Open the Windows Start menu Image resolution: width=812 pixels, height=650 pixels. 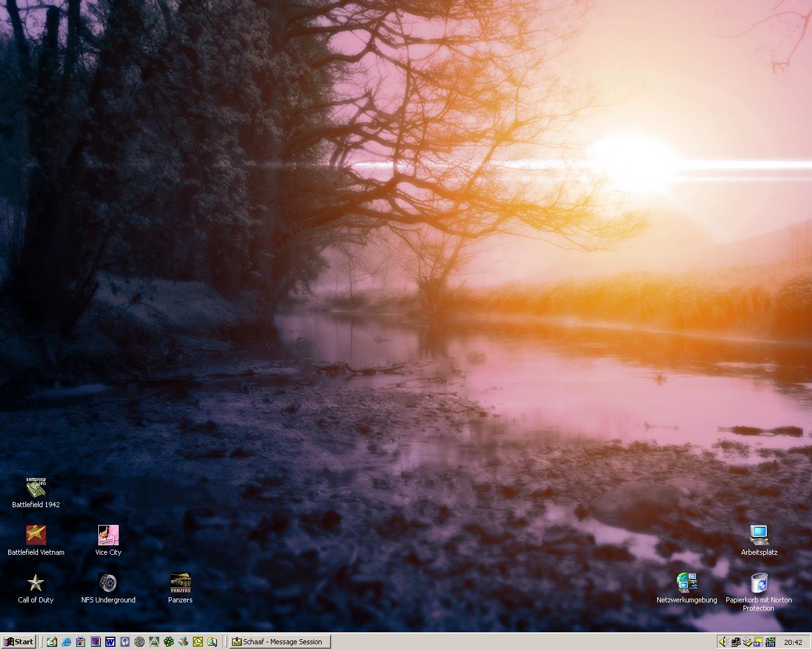point(18,642)
